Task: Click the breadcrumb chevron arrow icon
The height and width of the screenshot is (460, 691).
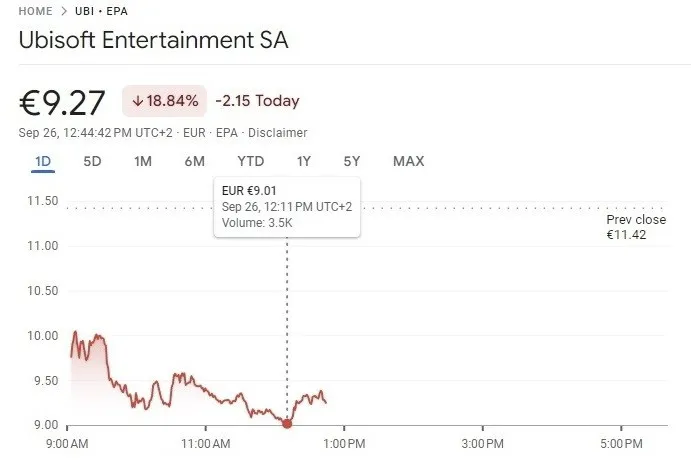Action: (64, 11)
